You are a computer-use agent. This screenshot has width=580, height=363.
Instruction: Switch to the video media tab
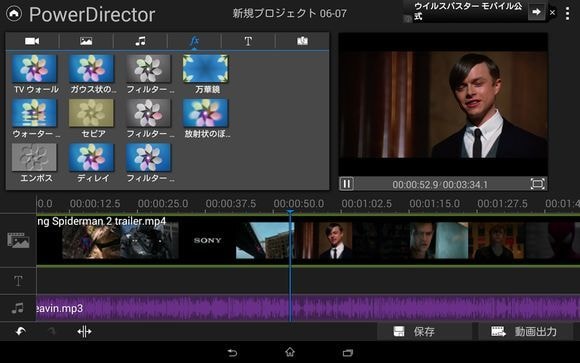point(32,41)
